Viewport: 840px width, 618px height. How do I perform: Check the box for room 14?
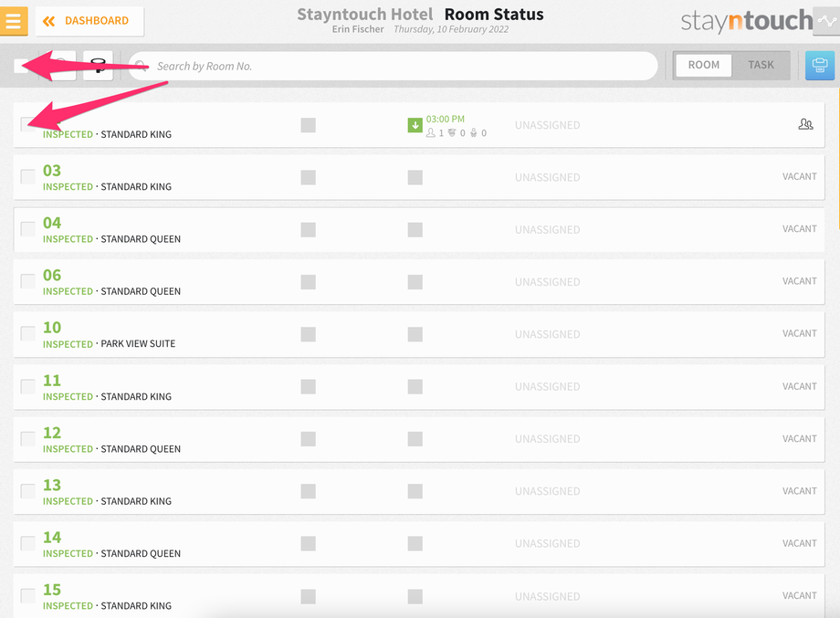coord(28,543)
